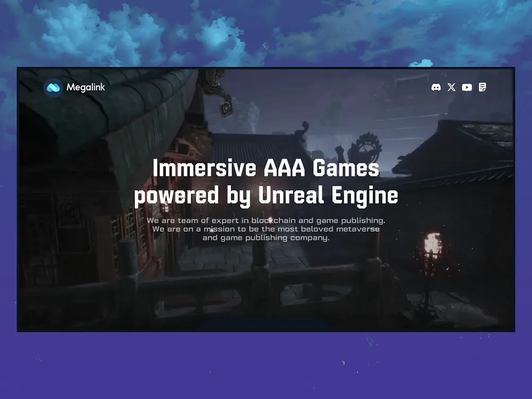This screenshot has height=399, width=532.
Task: Click the 'powered by Unreal Engine' heading line
Action: click(267, 195)
